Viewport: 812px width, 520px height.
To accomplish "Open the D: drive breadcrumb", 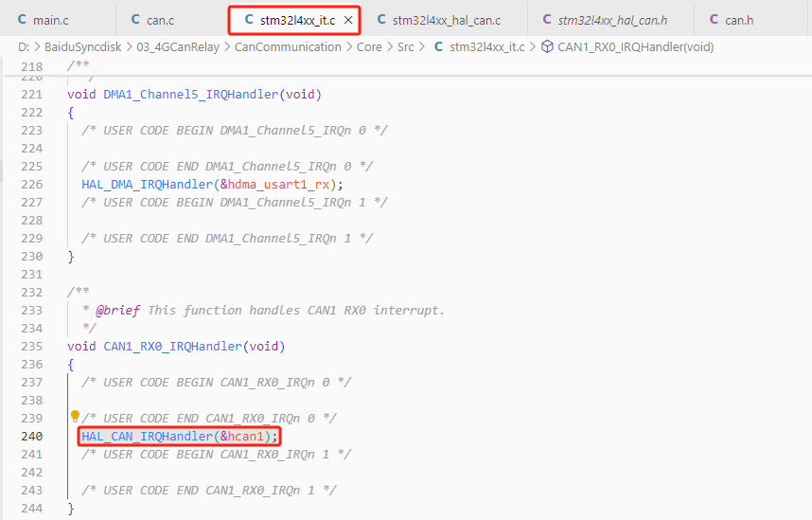I will [24, 47].
